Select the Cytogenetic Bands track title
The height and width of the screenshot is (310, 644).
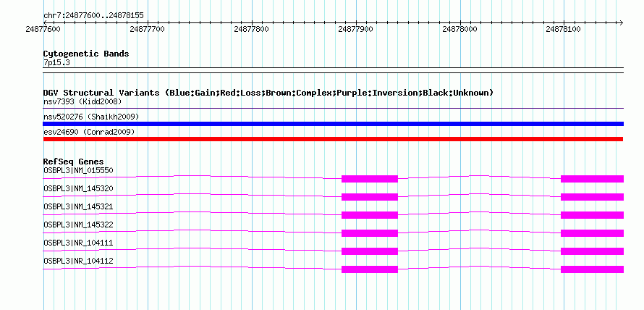tap(86, 54)
